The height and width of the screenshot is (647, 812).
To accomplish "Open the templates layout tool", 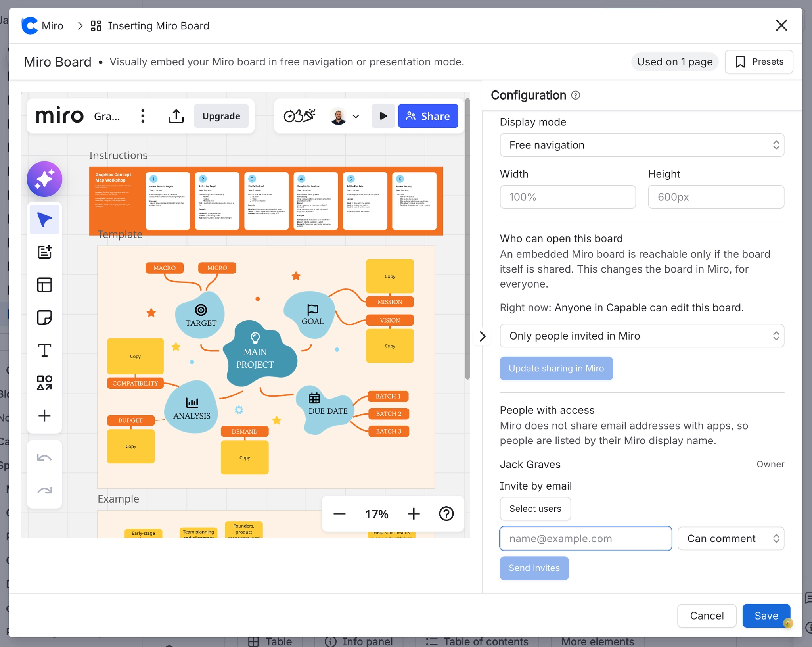I will tap(44, 285).
